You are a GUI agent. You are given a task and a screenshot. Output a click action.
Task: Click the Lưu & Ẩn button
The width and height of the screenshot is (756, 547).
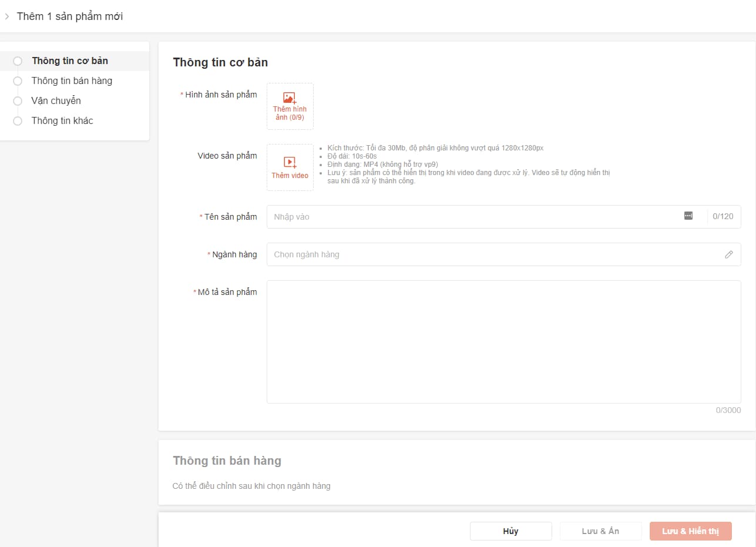(600, 531)
